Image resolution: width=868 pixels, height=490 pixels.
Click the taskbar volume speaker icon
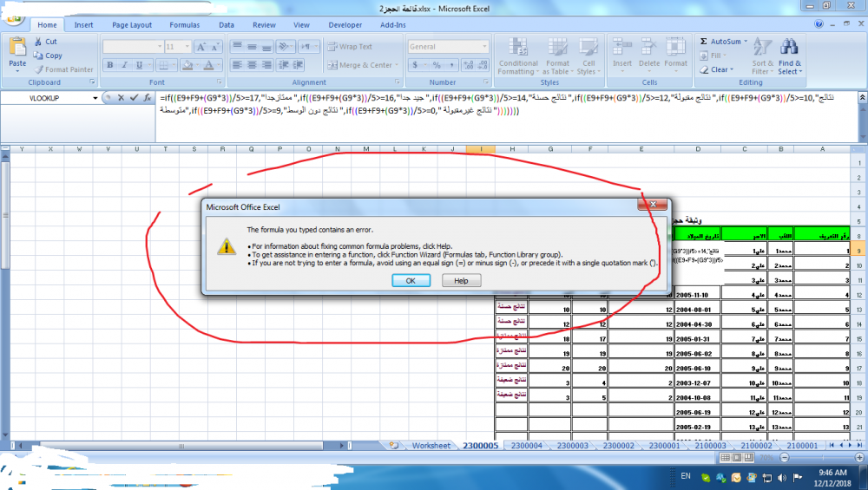[782, 477]
